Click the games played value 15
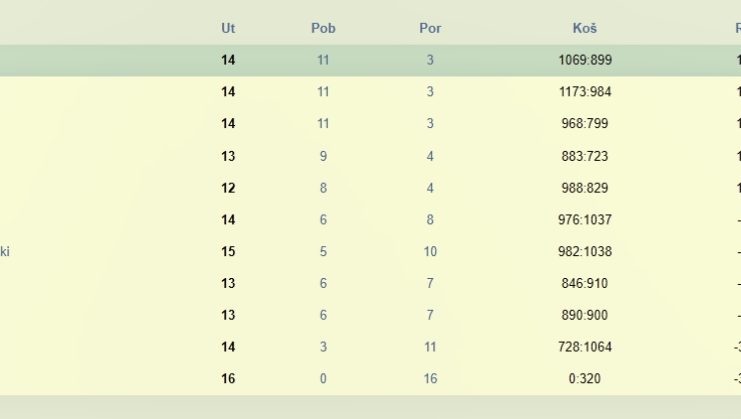 point(228,251)
